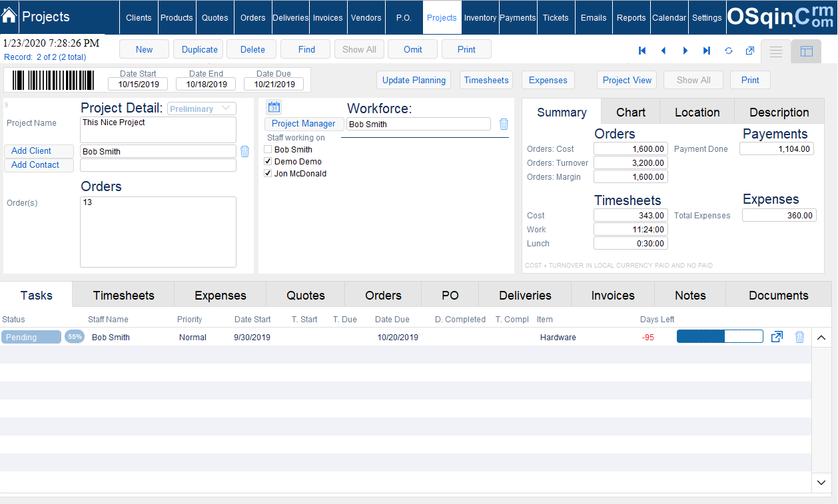Screen dimensions: 838x504
Task: Click the Find button
Action: [x=306, y=49]
